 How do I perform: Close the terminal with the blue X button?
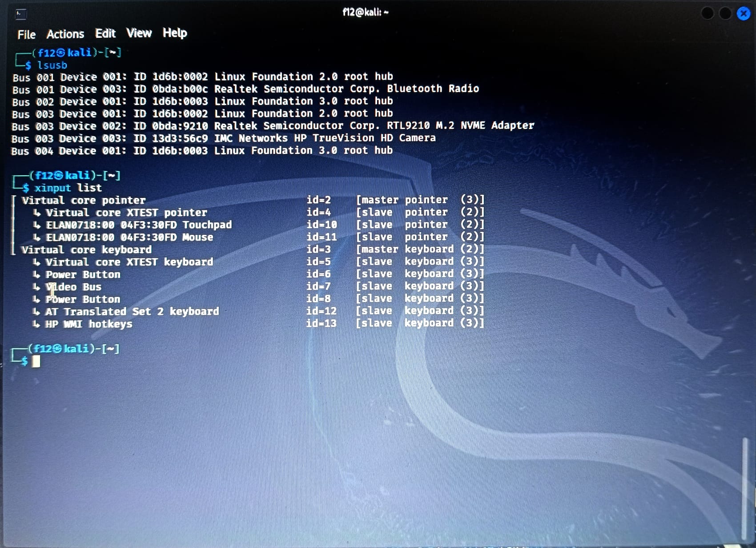pos(744,13)
